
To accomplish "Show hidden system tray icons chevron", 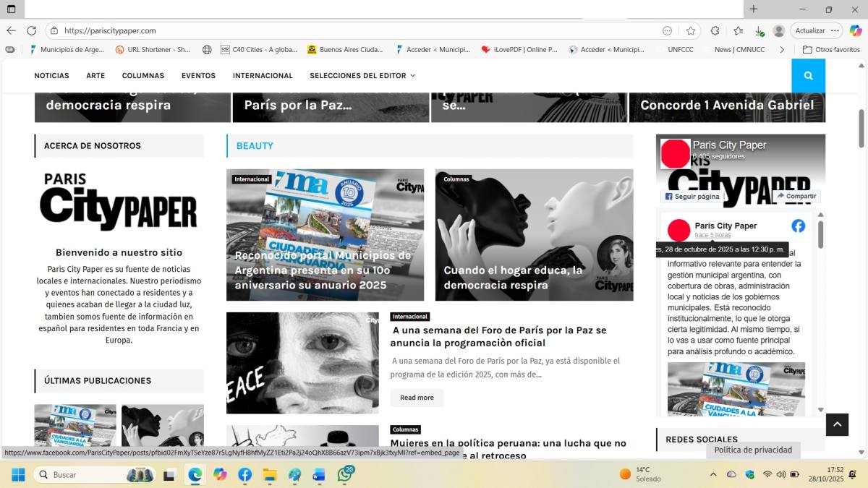I will click(x=713, y=475).
